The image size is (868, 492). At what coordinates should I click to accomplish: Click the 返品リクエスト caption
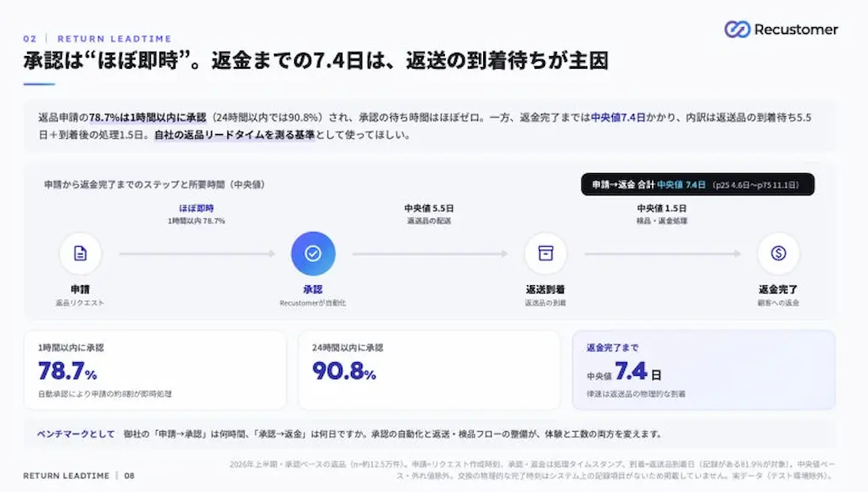click(80, 303)
